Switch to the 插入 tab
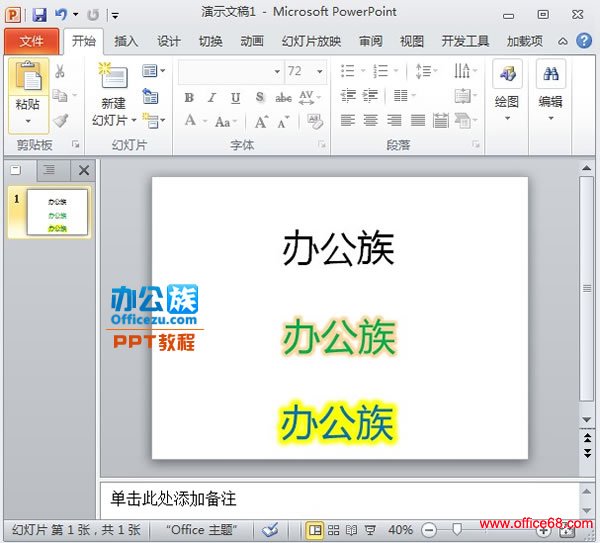The height and width of the screenshot is (543, 600). [x=126, y=41]
